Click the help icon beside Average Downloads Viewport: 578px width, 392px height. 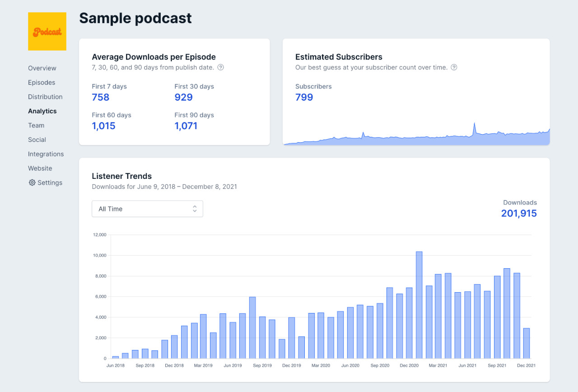220,67
